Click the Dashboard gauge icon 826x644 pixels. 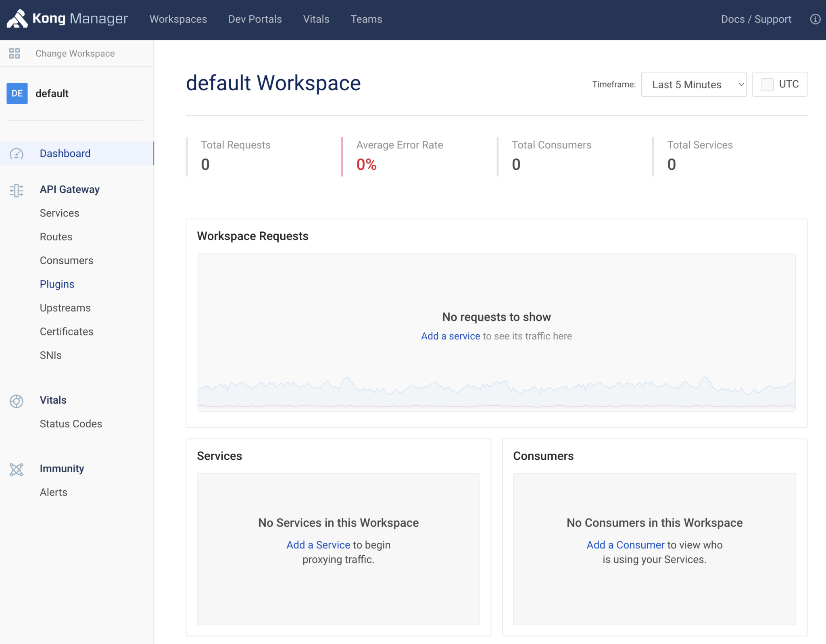click(x=17, y=154)
